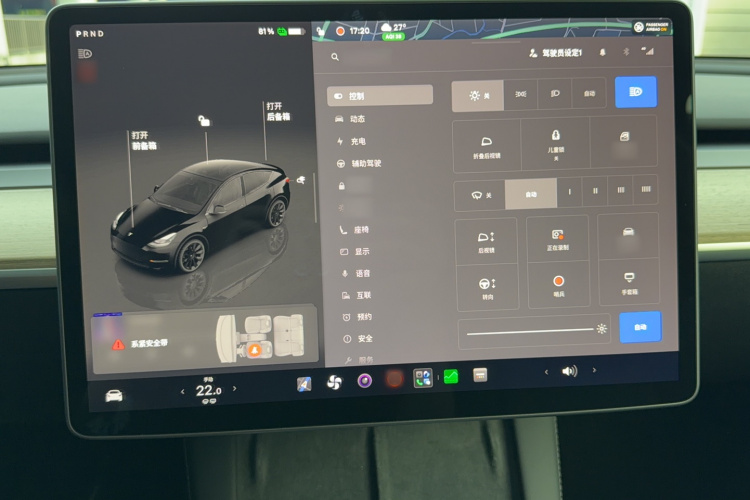Turn wipers off (关)
Viewport: 750px width, 500px height.
click(x=480, y=195)
